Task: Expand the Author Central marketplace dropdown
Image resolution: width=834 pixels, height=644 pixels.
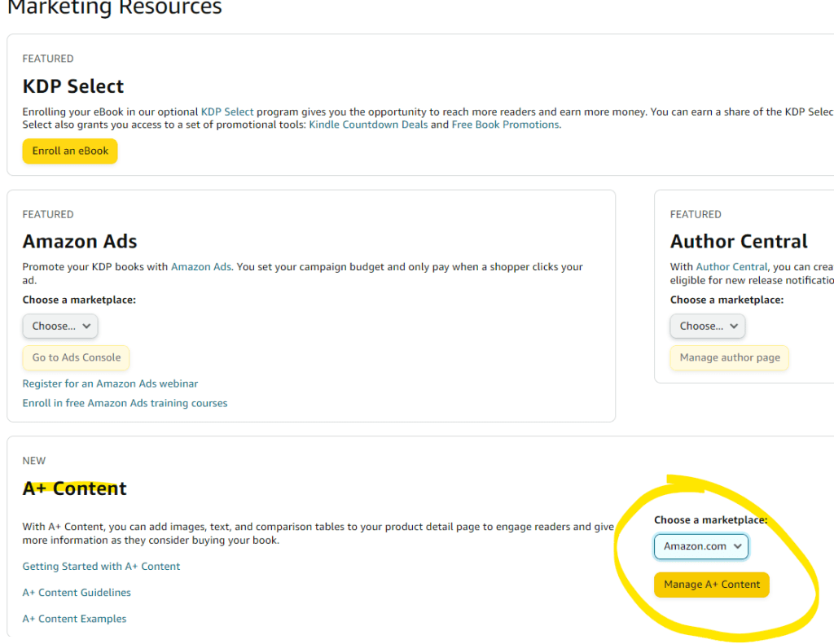Action: tap(707, 326)
